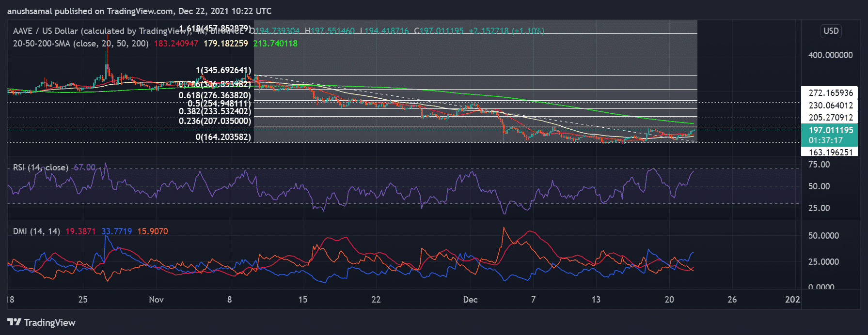The height and width of the screenshot is (335, 868).
Task: Select the 0(164.203582) Fibonacci level label
Action: 223,137
